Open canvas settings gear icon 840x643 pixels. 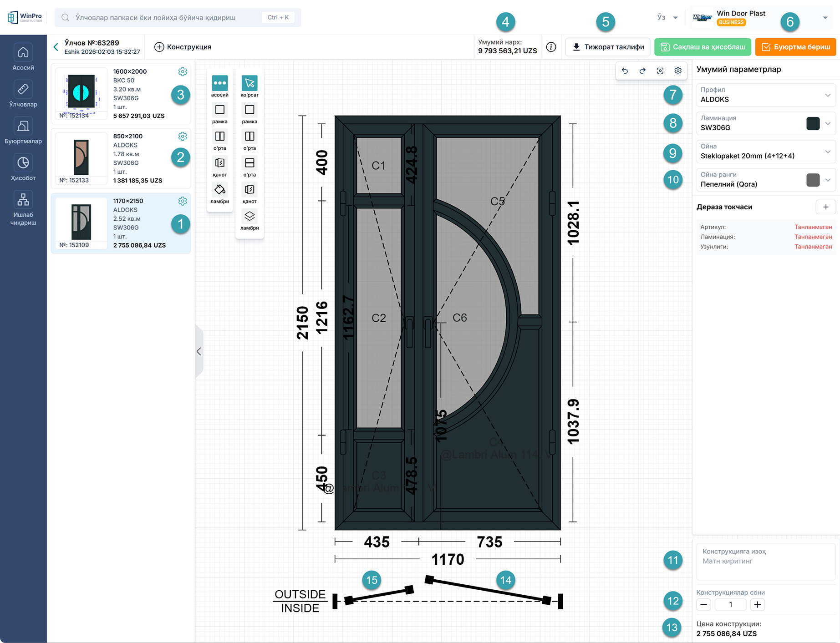coord(678,71)
